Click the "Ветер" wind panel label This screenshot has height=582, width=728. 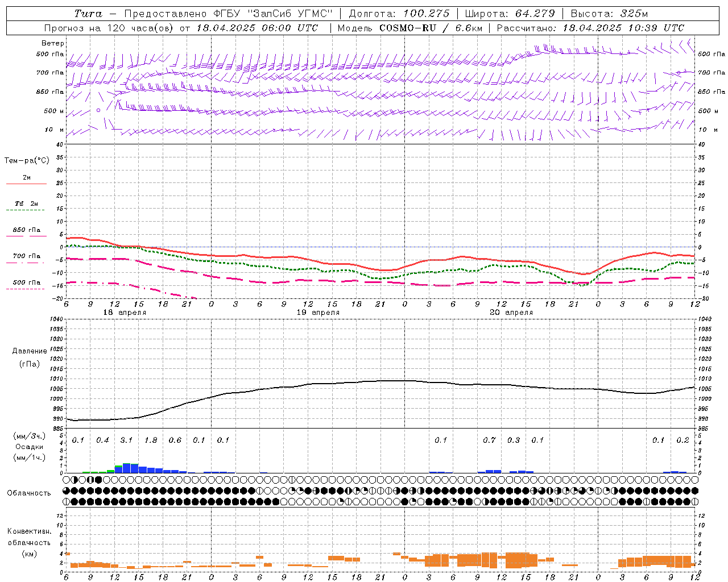point(53,43)
